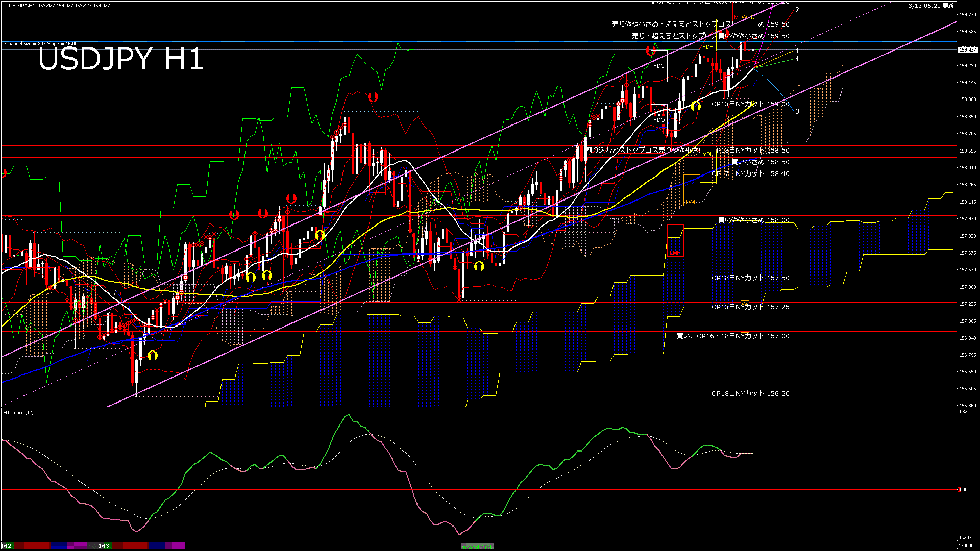Click the YDL yellow label box
Viewport: 980px width, 551px height.
707,154
